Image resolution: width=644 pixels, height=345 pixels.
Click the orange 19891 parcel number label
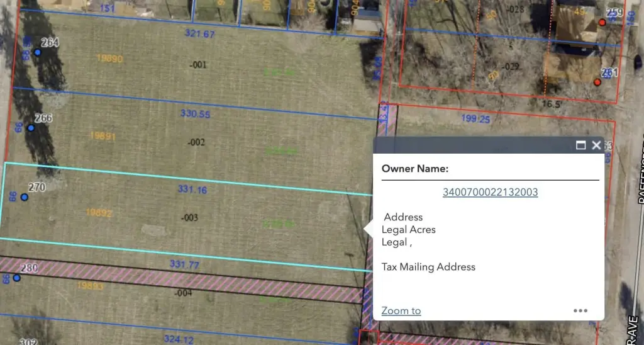103,135
